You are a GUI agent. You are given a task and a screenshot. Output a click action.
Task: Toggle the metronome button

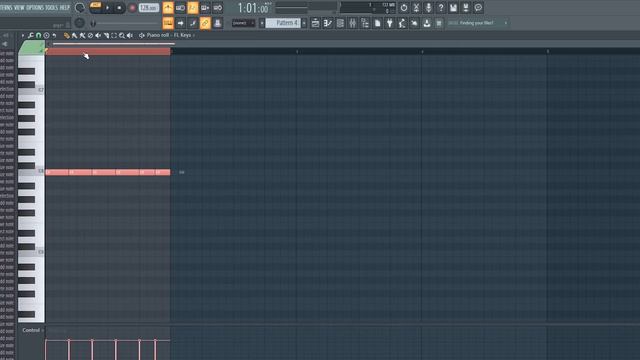pos(168,8)
